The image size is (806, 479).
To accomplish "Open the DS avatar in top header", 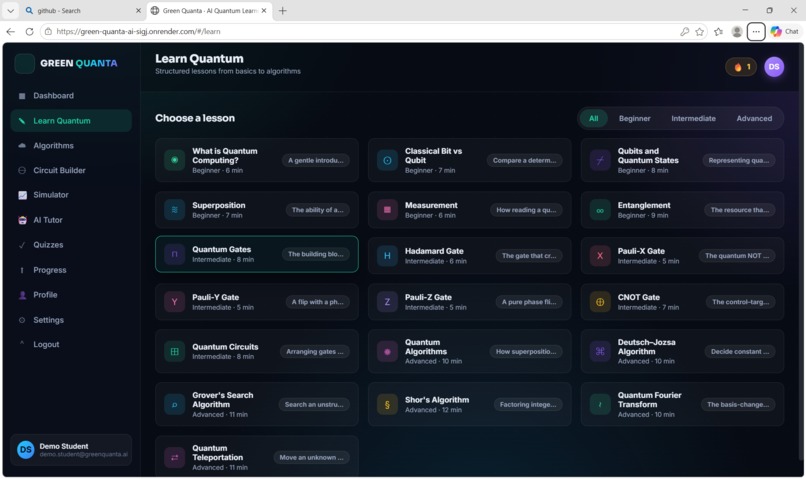I will pos(774,67).
